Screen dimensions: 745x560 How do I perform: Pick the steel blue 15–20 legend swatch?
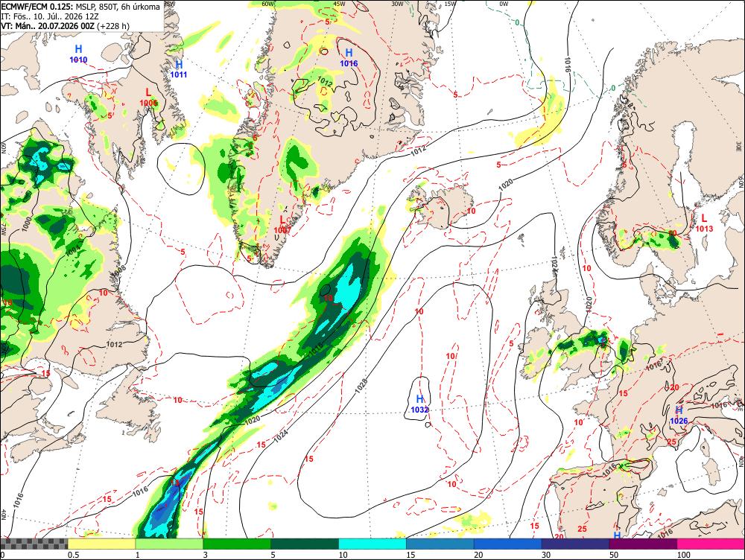(440, 544)
